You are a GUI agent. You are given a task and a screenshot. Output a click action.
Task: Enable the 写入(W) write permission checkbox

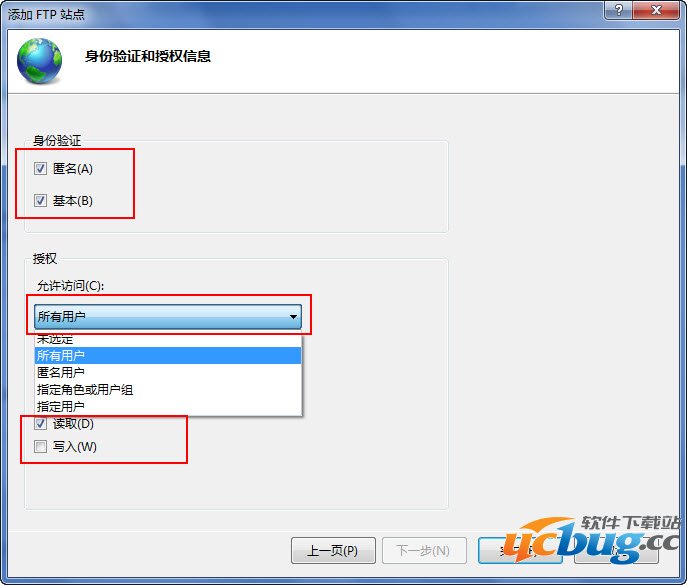point(40,447)
